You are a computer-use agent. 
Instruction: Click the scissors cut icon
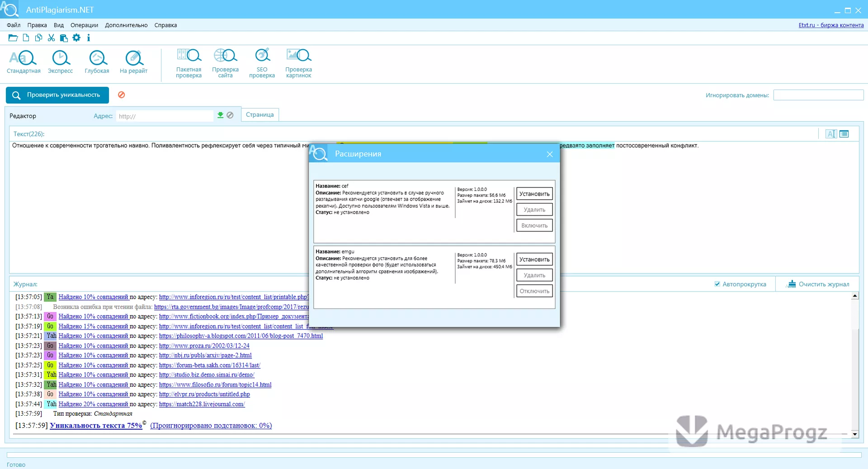coord(51,38)
